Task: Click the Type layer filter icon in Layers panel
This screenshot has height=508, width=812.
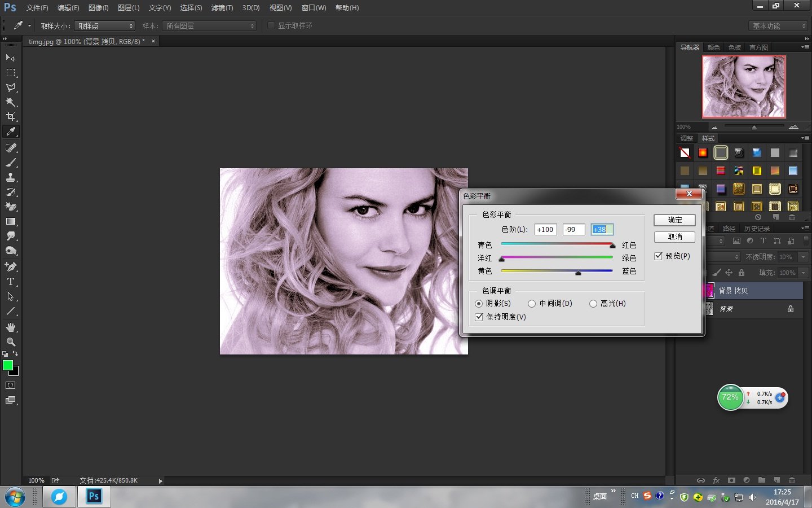Action: tap(762, 240)
